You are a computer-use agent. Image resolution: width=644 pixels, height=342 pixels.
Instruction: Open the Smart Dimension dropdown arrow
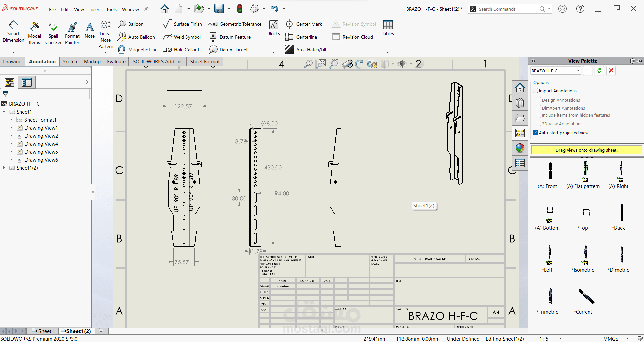(x=13, y=52)
